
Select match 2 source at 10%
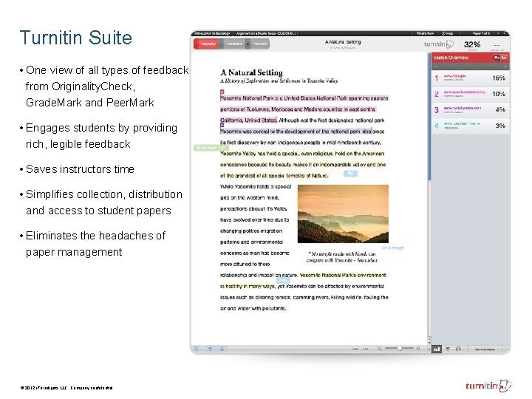pyautogui.click(x=470, y=94)
